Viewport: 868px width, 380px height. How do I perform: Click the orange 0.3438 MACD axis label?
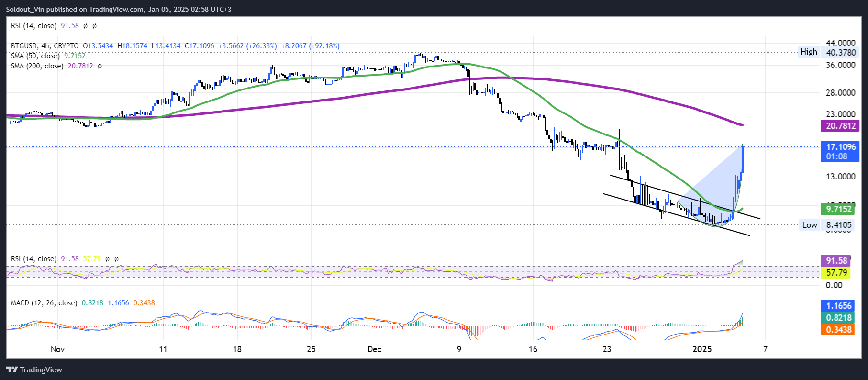838,330
